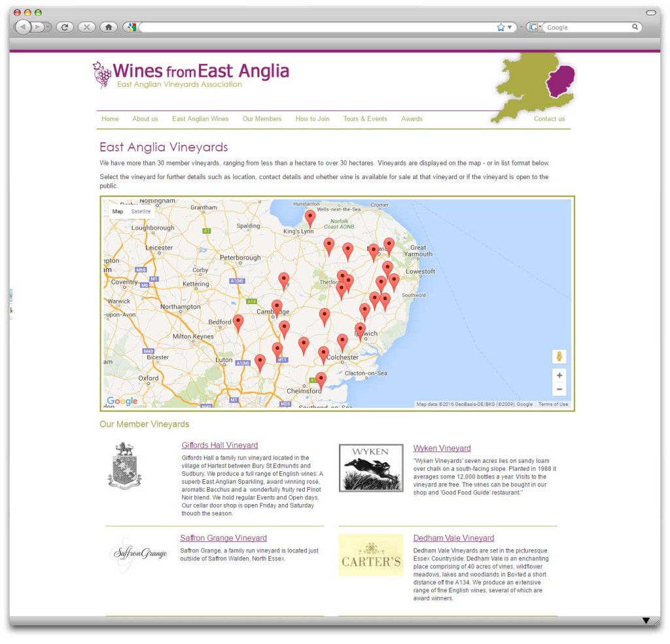
Task: Focus the Google search field
Action: point(588,27)
